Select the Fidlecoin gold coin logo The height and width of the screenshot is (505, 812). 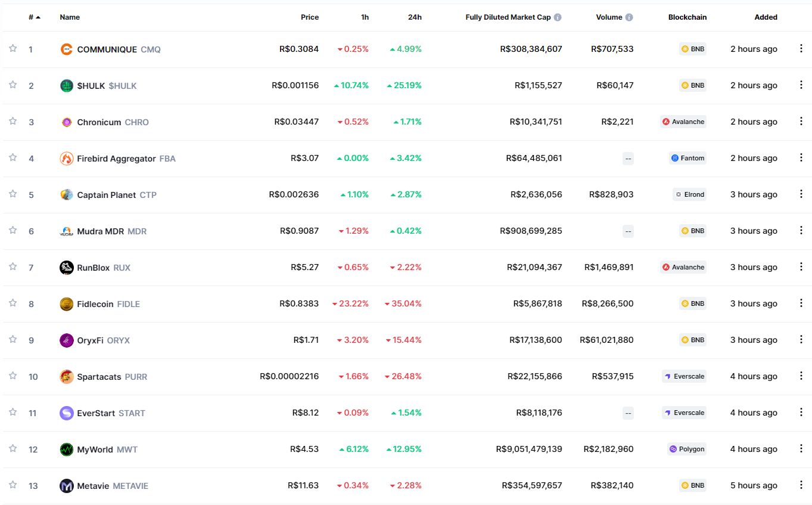(x=67, y=303)
